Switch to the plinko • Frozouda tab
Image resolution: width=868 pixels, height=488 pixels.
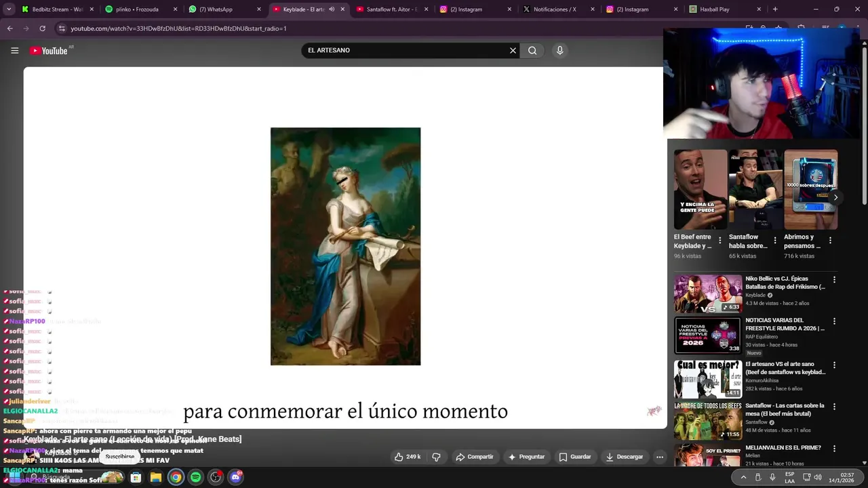[136, 9]
